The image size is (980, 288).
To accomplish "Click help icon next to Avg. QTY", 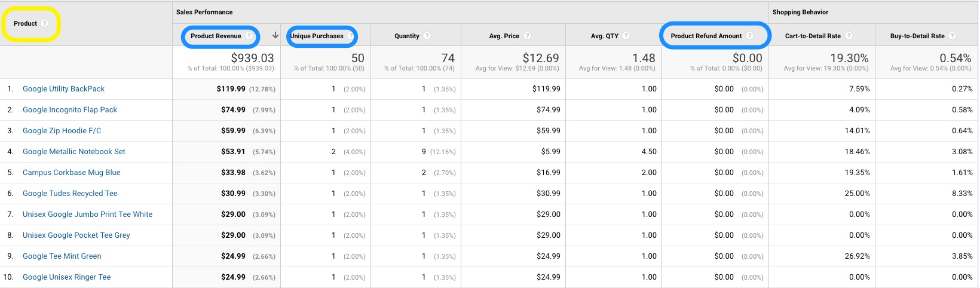I will tap(626, 36).
